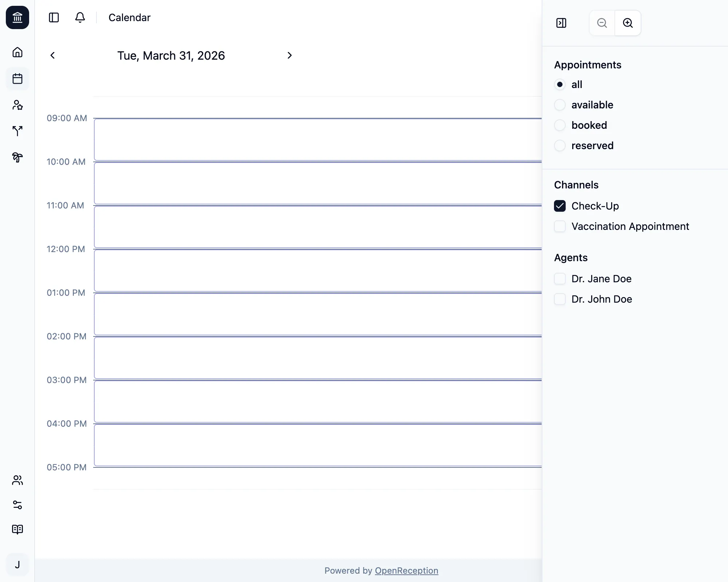Select the booked appointments radio button
This screenshot has height=582, width=728.
(560, 125)
